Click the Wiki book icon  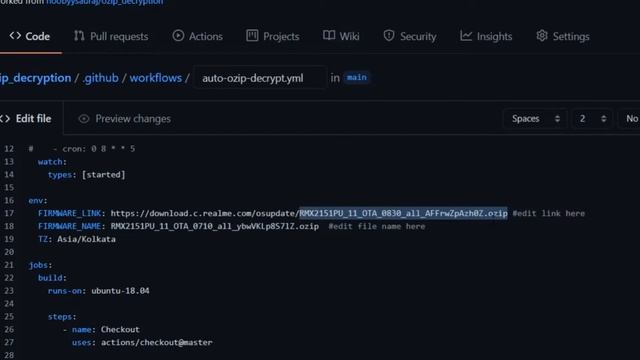[329, 36]
